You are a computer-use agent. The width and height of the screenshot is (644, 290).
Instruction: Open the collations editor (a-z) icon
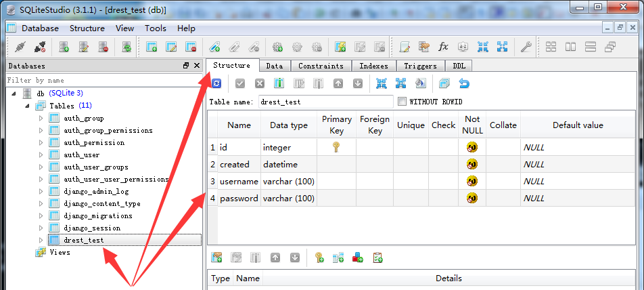pos(463,47)
